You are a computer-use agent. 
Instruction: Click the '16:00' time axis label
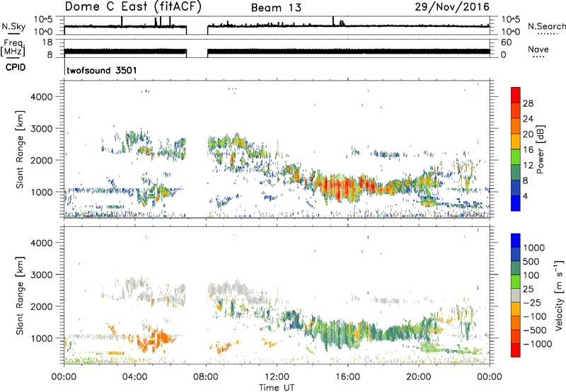pos(347,377)
